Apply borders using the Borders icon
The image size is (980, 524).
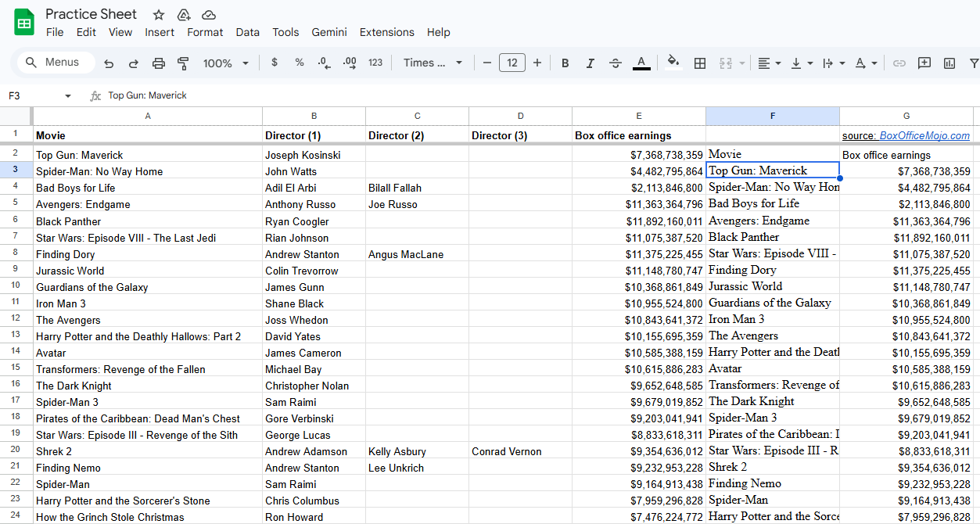point(699,63)
